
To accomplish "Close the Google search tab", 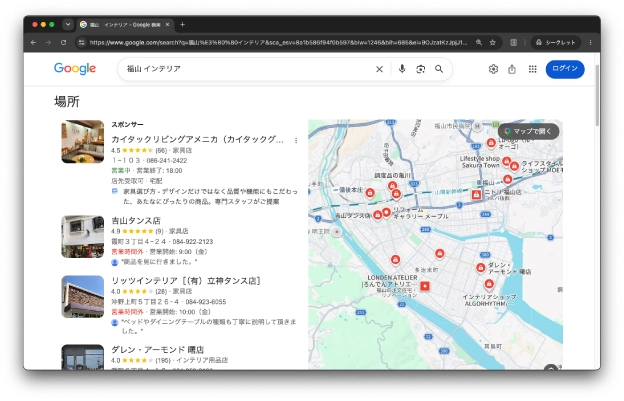I will [168, 25].
